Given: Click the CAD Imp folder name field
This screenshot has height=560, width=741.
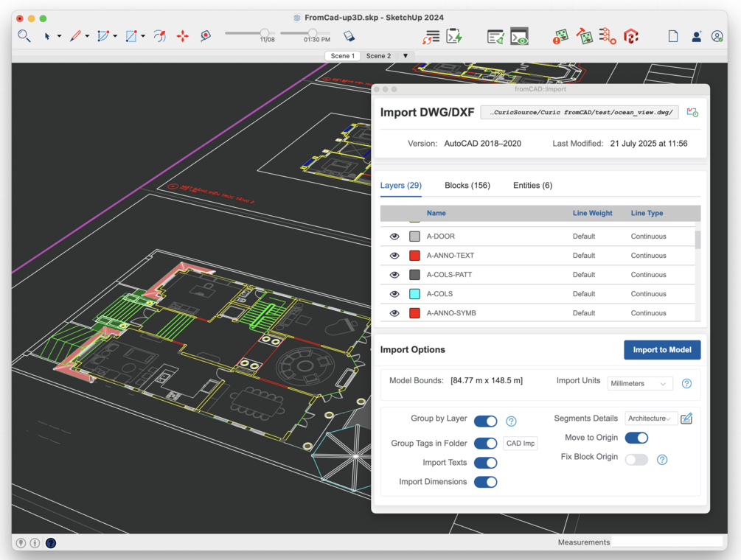Looking at the screenshot, I should point(521,444).
